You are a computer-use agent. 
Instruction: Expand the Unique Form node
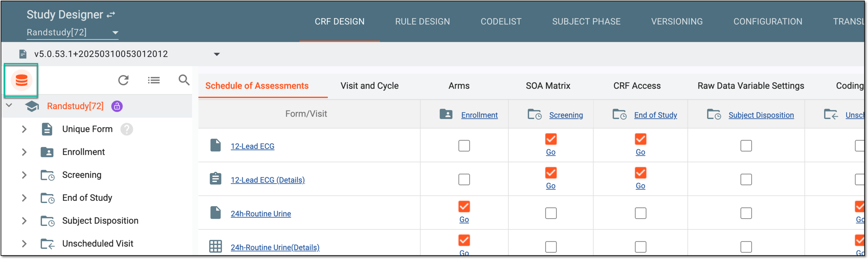coord(24,129)
